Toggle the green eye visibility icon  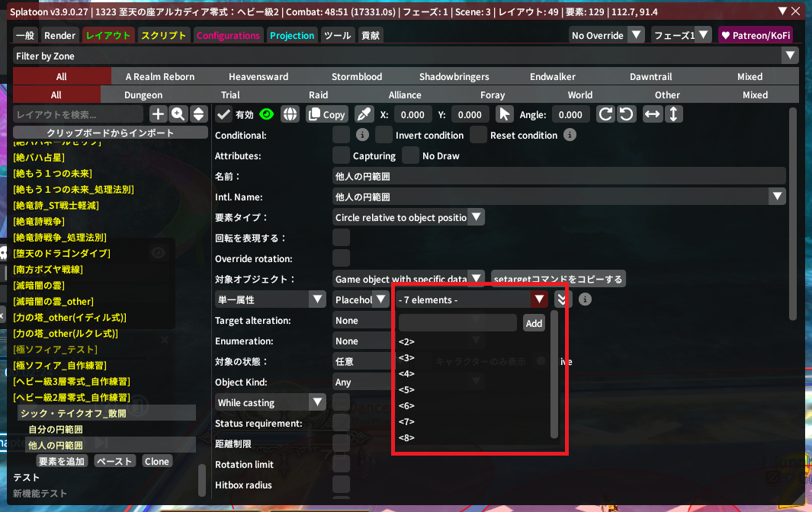pos(267,114)
